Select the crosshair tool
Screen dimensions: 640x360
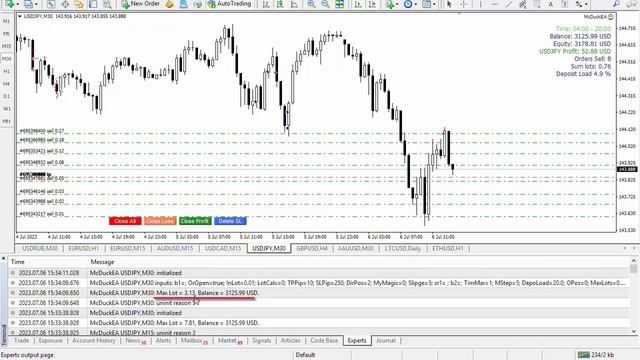(x=464, y=4)
